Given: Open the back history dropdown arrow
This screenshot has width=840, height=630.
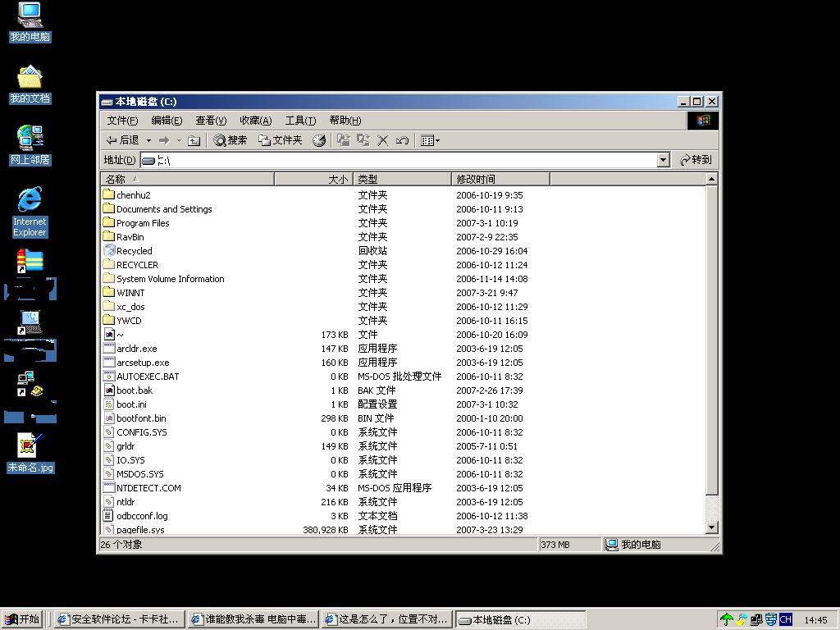Looking at the screenshot, I should click(148, 141).
